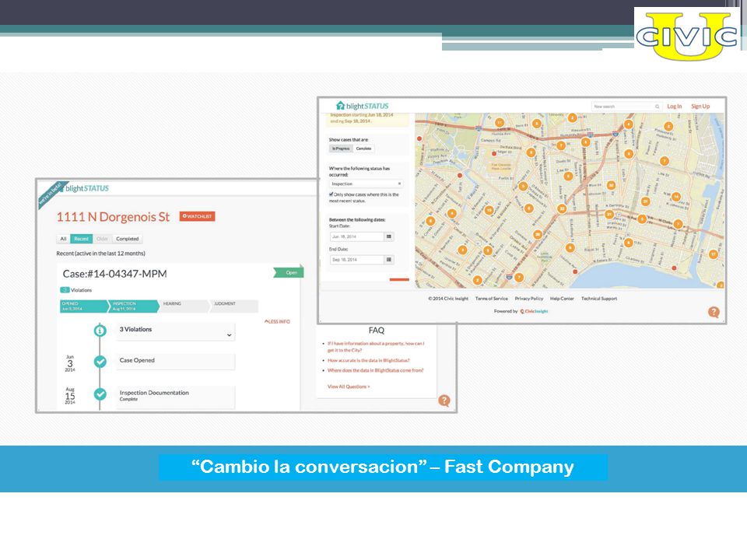Select the map cluster marker labeled 17
The width and height of the screenshot is (747, 560).
714,254
